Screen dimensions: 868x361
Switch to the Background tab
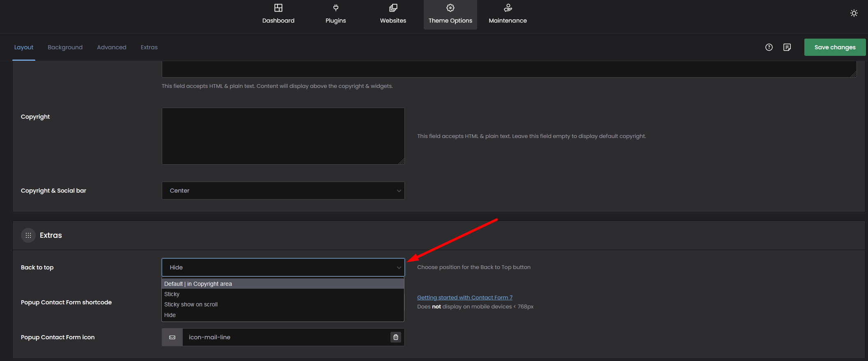(x=65, y=47)
